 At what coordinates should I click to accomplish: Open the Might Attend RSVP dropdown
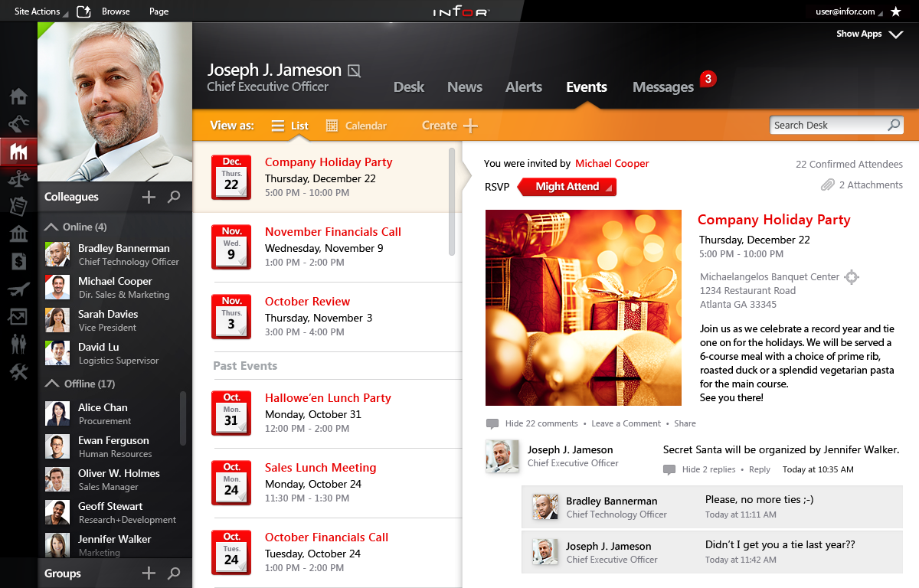[x=567, y=187]
